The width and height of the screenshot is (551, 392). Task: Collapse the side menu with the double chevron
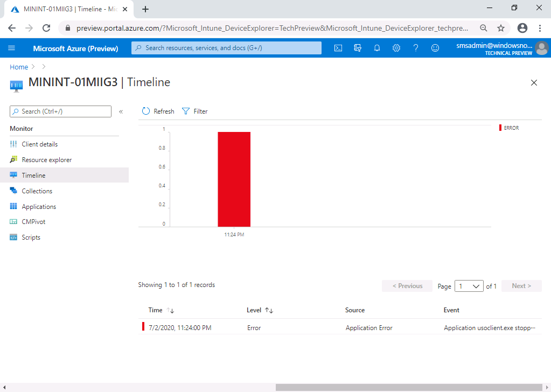coord(121,111)
